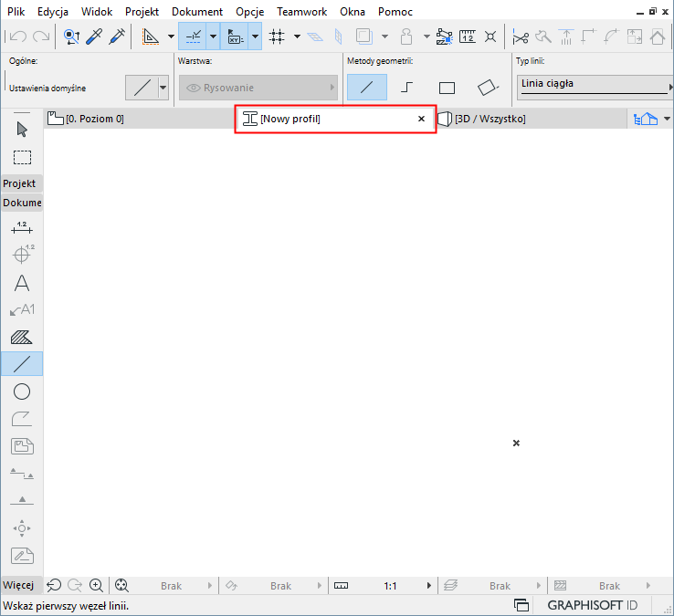Select the Arrow tool
This screenshot has height=616, width=674.
pyautogui.click(x=22, y=130)
